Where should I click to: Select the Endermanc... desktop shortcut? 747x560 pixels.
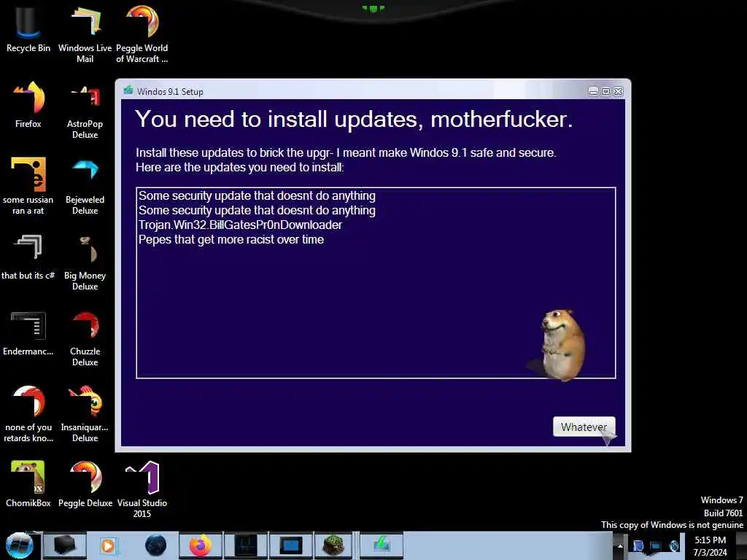(x=28, y=333)
